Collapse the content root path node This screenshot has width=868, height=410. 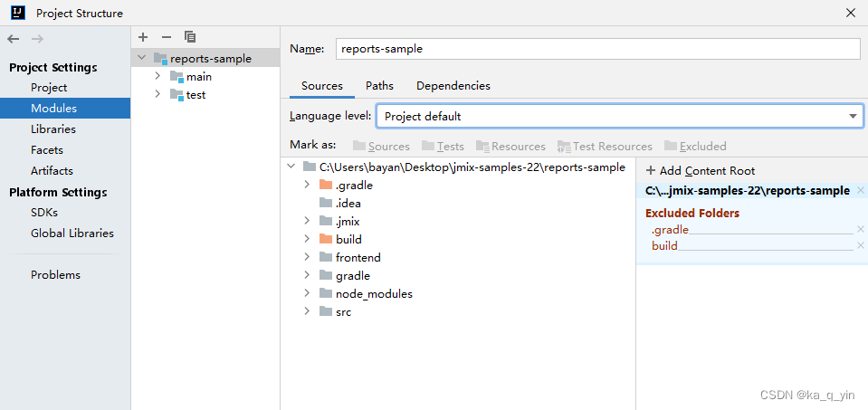291,167
